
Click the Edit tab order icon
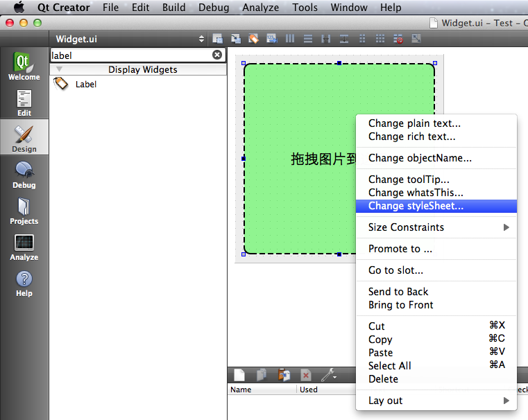click(272, 39)
